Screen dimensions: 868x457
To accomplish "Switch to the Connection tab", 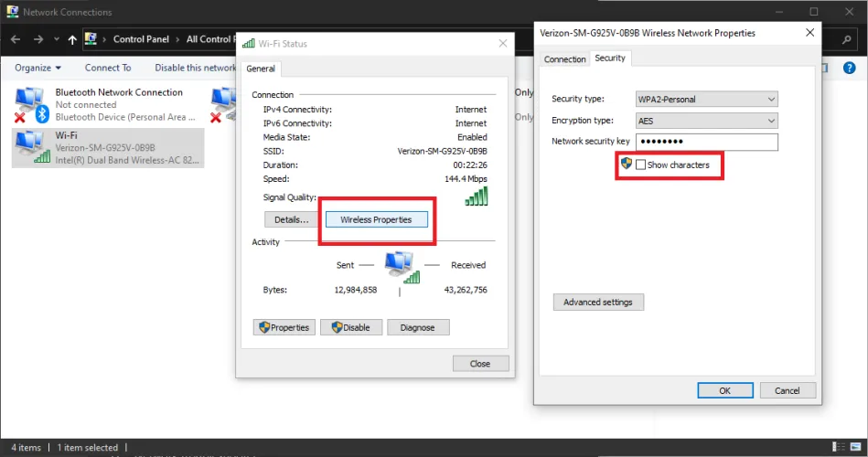I will (564, 58).
